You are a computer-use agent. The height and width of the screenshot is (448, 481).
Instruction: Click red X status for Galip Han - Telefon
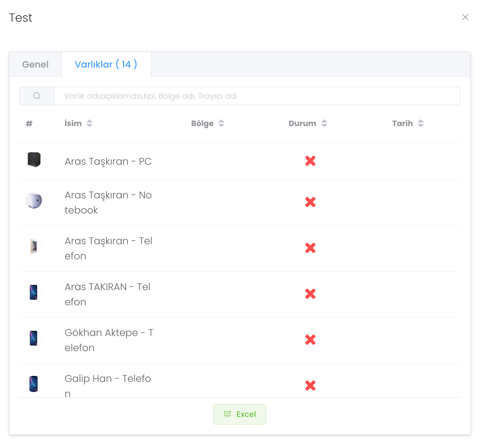[310, 385]
